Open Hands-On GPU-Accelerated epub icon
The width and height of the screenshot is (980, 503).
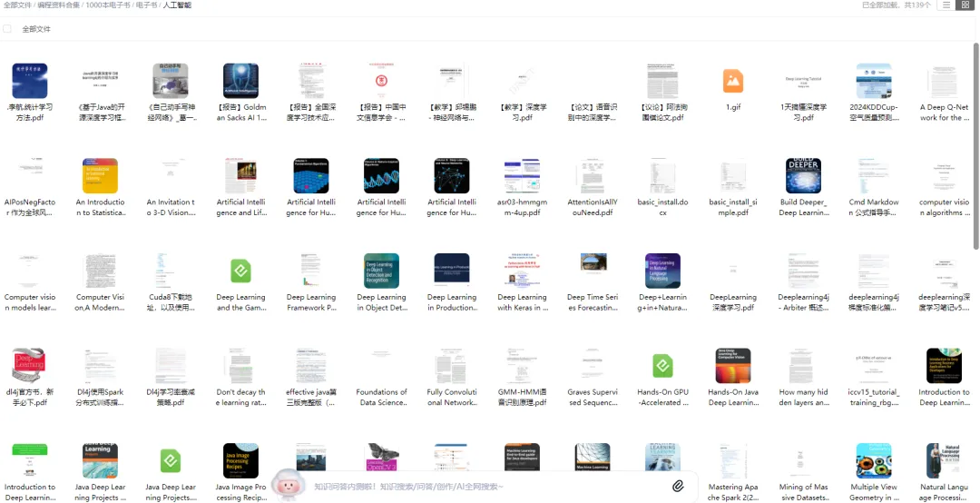662,365
